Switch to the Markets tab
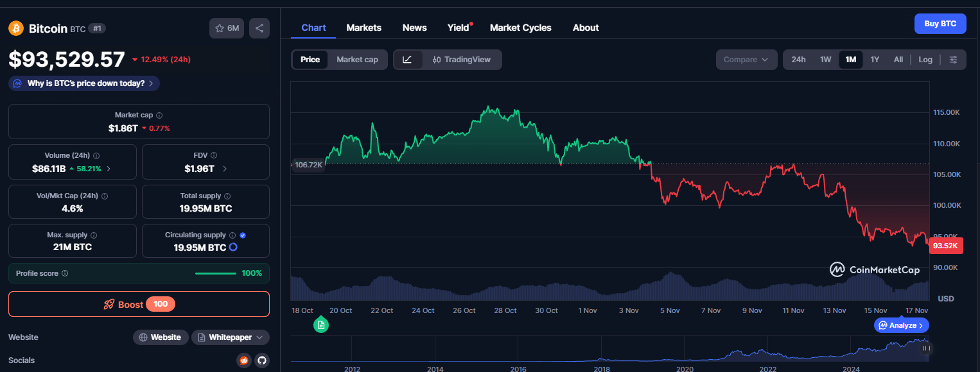The height and width of the screenshot is (372, 980). click(x=363, y=27)
